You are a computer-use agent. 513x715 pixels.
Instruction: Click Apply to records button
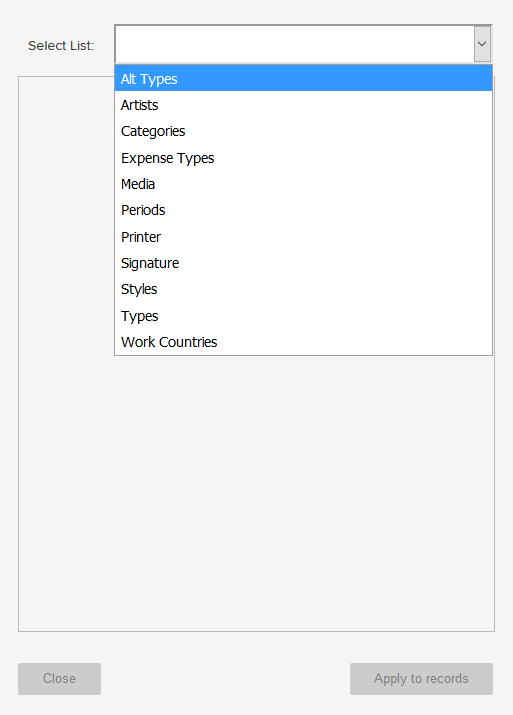point(421,679)
